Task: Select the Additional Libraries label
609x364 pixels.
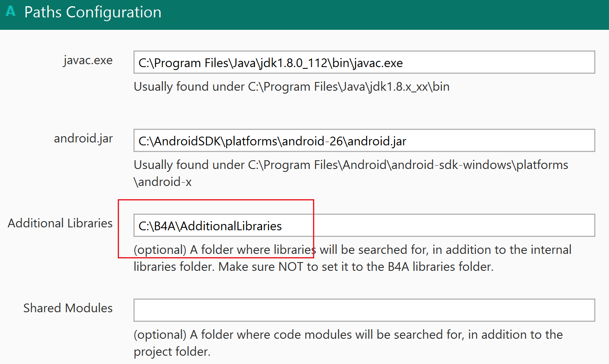Action: click(x=60, y=223)
